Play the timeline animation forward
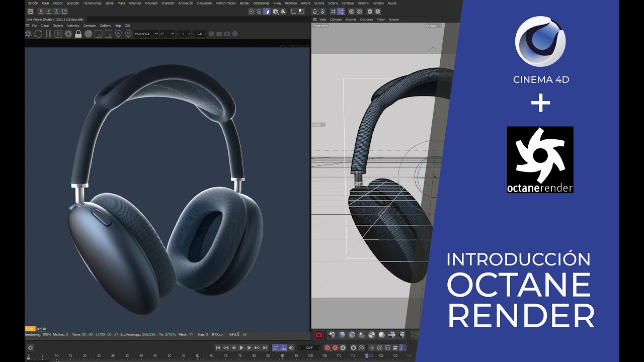 click(x=242, y=347)
